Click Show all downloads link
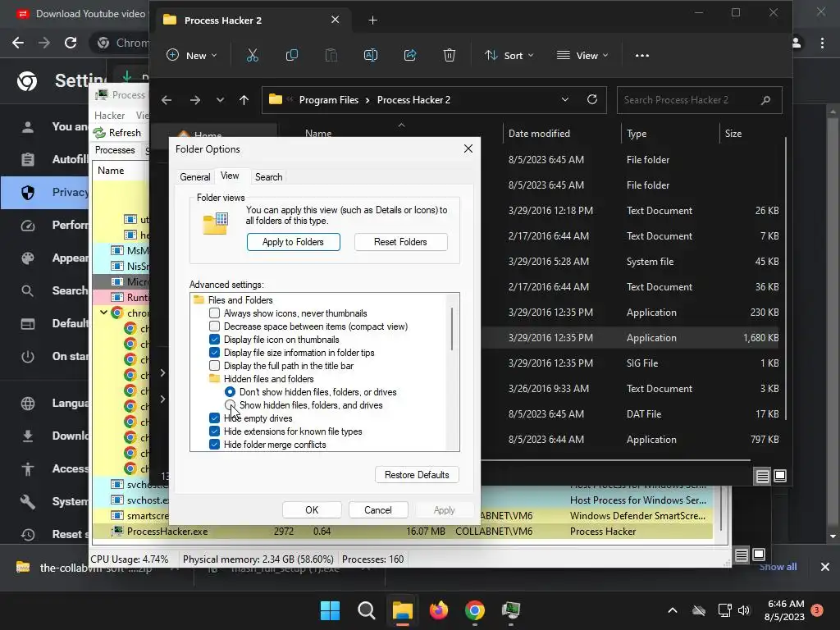This screenshot has height=630, width=840. tap(778, 567)
